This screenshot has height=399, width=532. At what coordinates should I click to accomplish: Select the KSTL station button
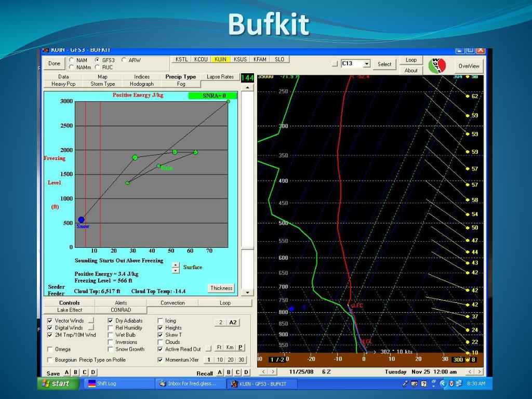tap(181, 59)
